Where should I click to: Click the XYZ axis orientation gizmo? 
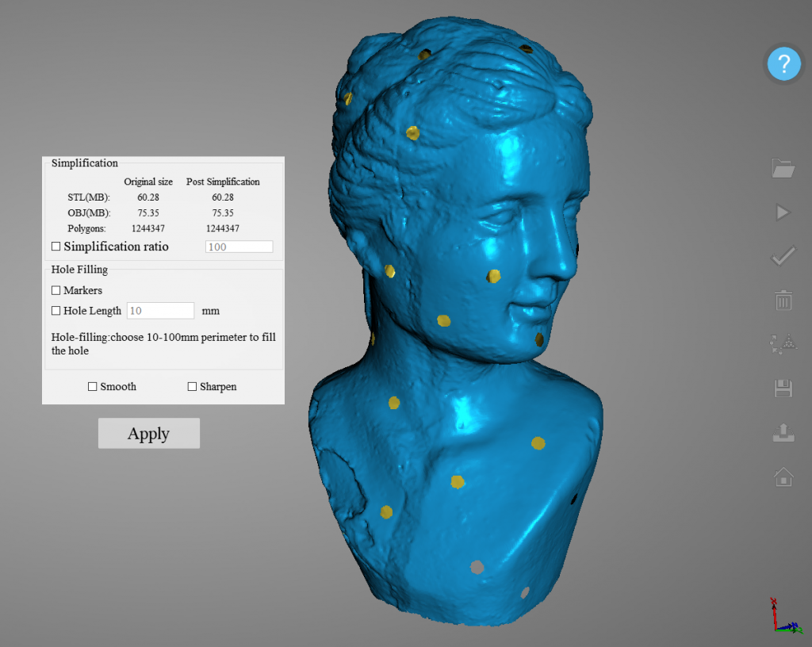[x=783, y=616]
